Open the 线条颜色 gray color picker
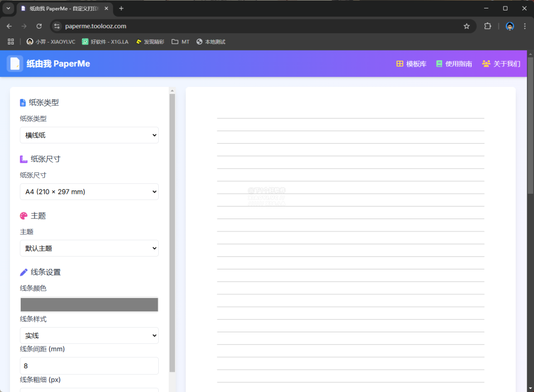The image size is (534, 392). (89, 305)
